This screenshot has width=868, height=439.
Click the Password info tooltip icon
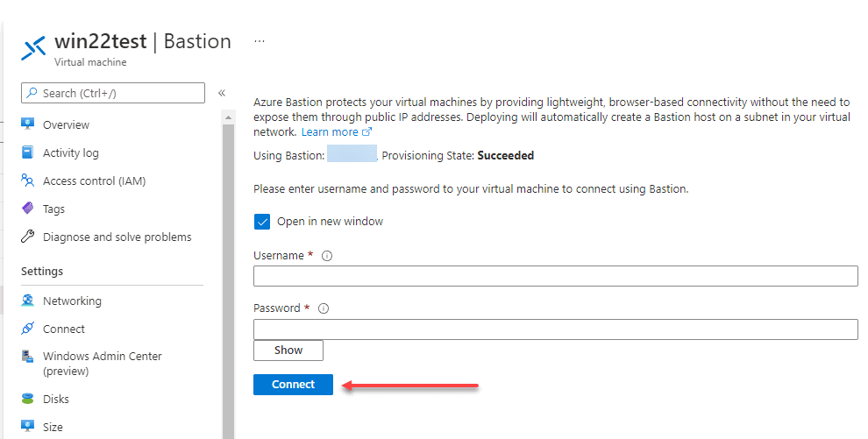(324, 308)
